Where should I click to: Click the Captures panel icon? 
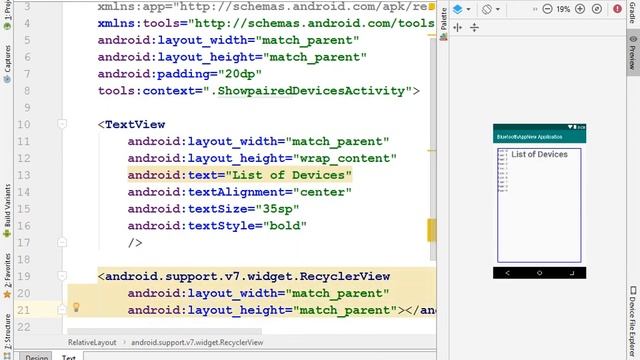pyautogui.click(x=7, y=80)
